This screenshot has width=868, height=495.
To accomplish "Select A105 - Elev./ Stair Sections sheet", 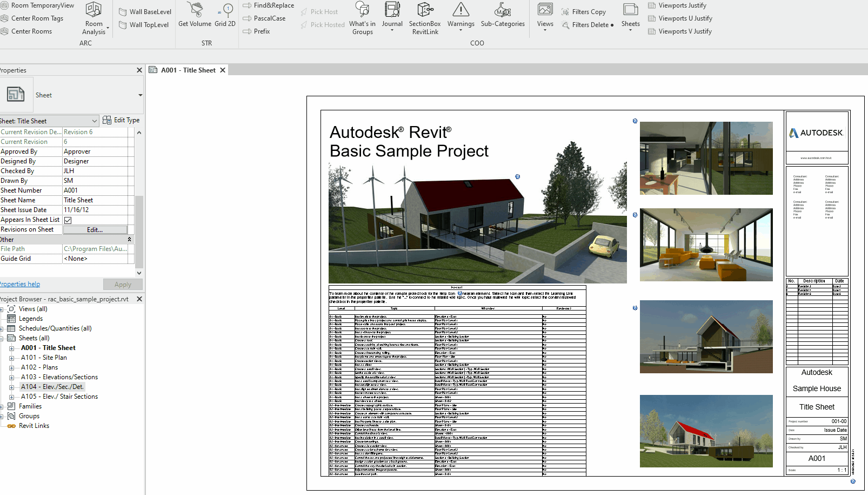I will click(x=59, y=397).
